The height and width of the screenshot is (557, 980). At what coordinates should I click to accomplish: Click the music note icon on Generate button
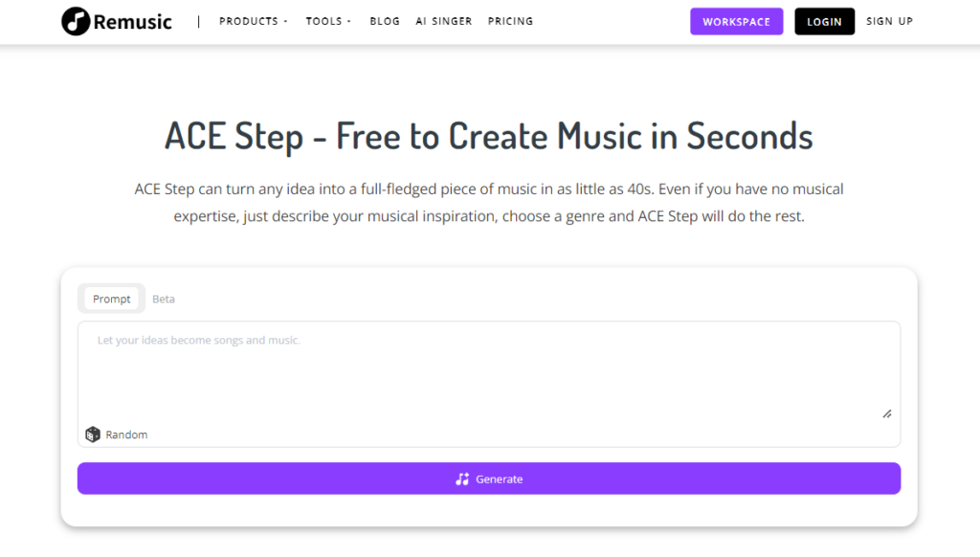(x=461, y=479)
